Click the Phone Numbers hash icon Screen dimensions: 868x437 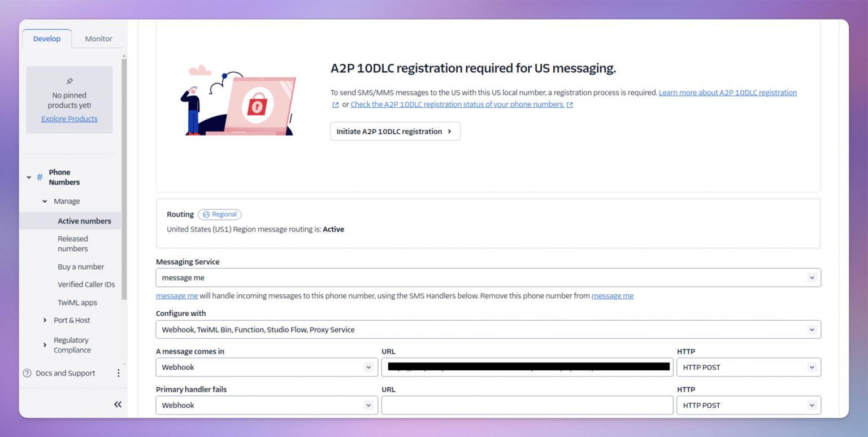39,177
